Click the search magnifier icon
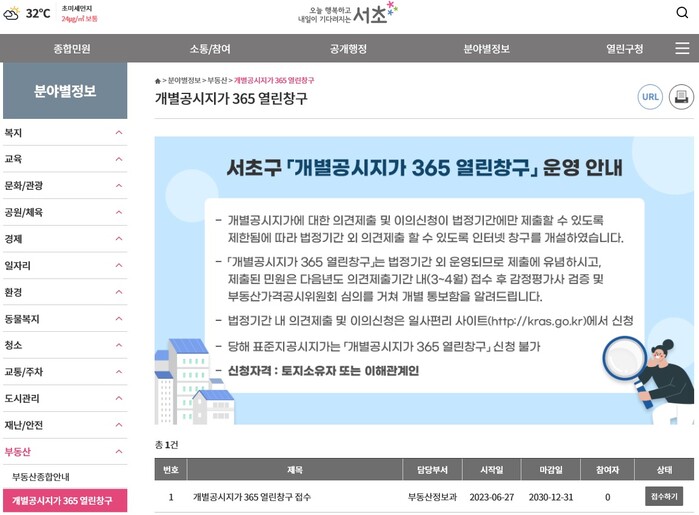This screenshot has height=515, width=699. (x=681, y=13)
